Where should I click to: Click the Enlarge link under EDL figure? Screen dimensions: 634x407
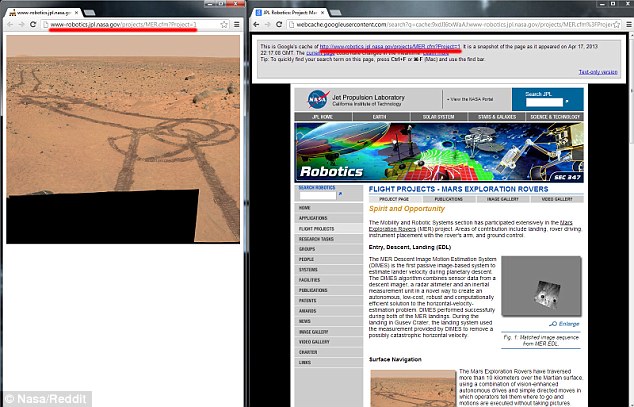pyautogui.click(x=564, y=324)
